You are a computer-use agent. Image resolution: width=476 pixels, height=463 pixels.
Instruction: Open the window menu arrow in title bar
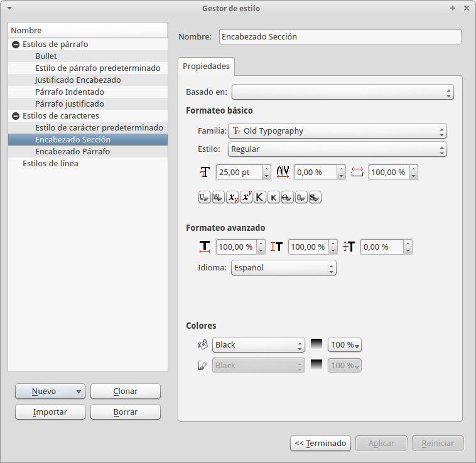click(9, 8)
